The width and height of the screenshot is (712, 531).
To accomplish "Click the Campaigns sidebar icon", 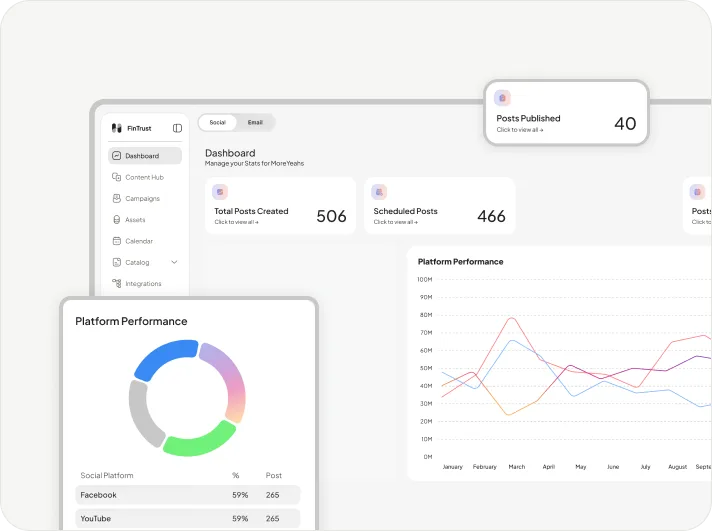I will tap(117, 199).
